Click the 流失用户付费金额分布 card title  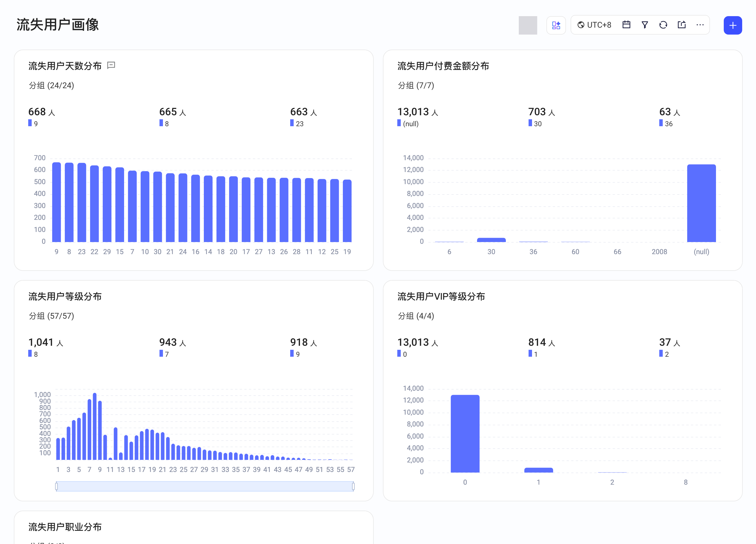coord(443,66)
